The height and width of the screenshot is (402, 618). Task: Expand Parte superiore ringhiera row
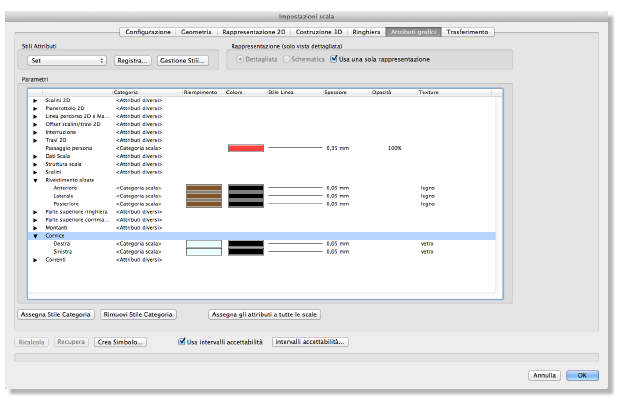coord(35,212)
